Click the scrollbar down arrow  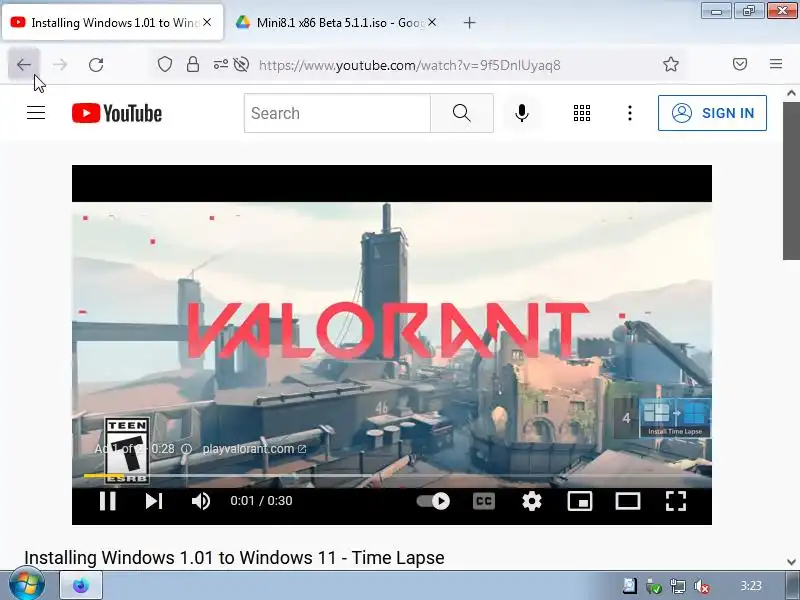tap(791, 561)
